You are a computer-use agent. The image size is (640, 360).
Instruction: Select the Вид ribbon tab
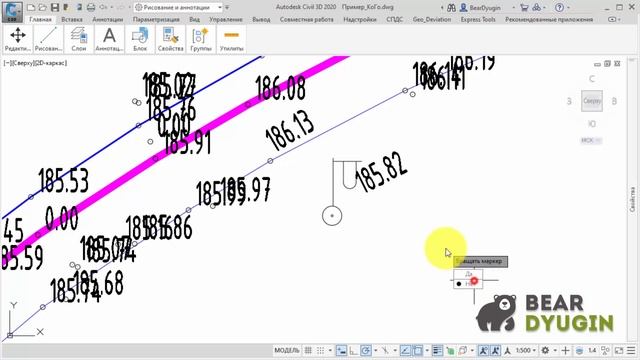point(195,19)
